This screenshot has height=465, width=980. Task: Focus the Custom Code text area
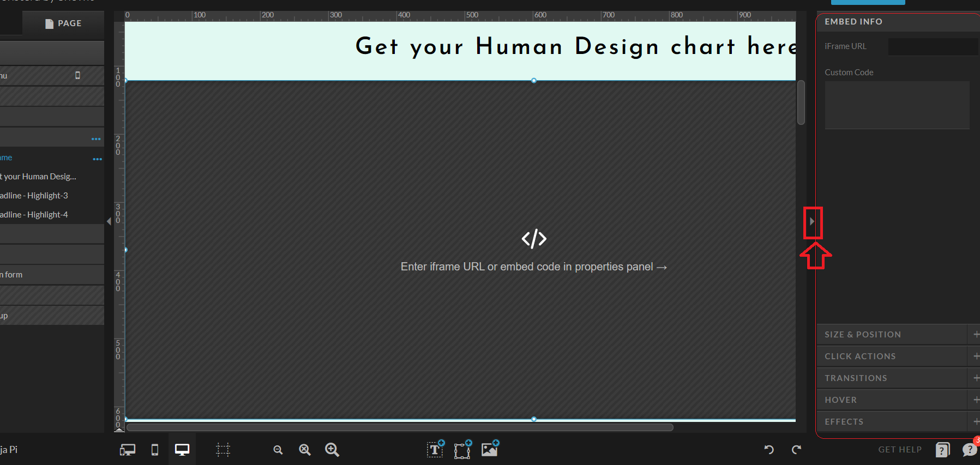click(x=897, y=105)
